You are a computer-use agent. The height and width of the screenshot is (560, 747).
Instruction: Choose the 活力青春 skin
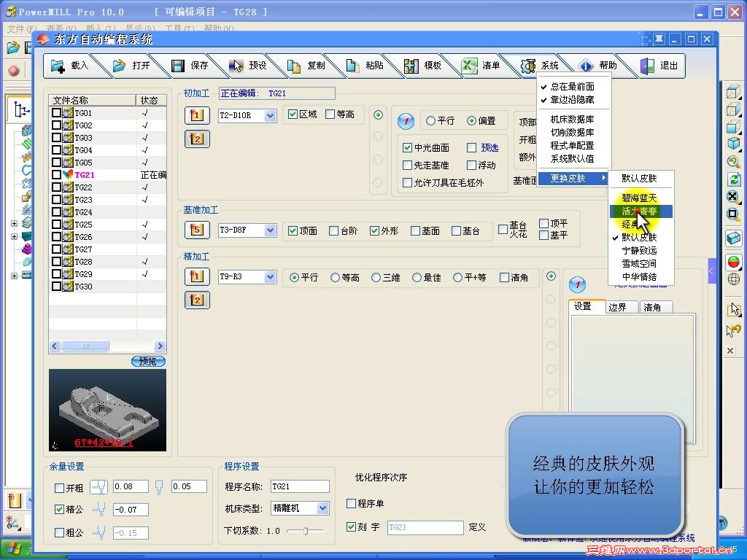(640, 211)
